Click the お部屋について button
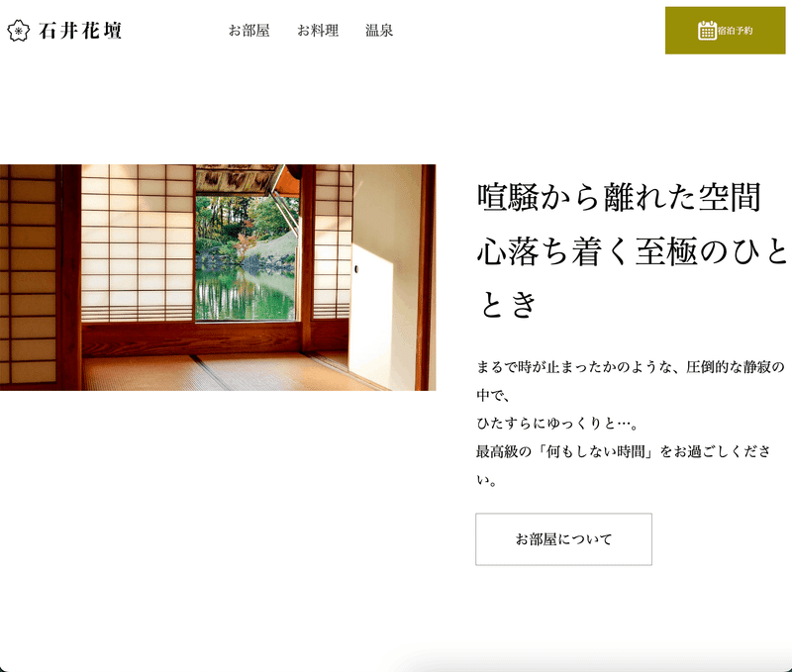Viewport: 792px width, 672px height. pos(563,539)
